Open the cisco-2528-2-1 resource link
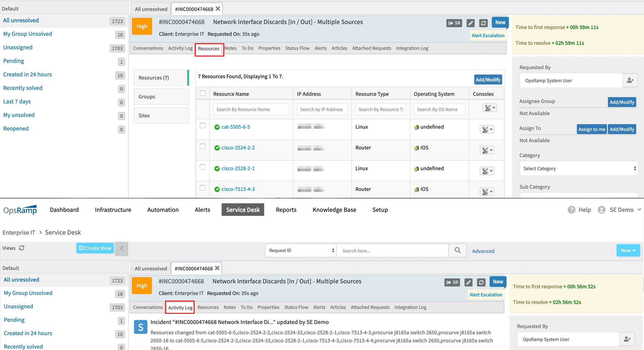This screenshot has height=350, width=644. click(238, 168)
